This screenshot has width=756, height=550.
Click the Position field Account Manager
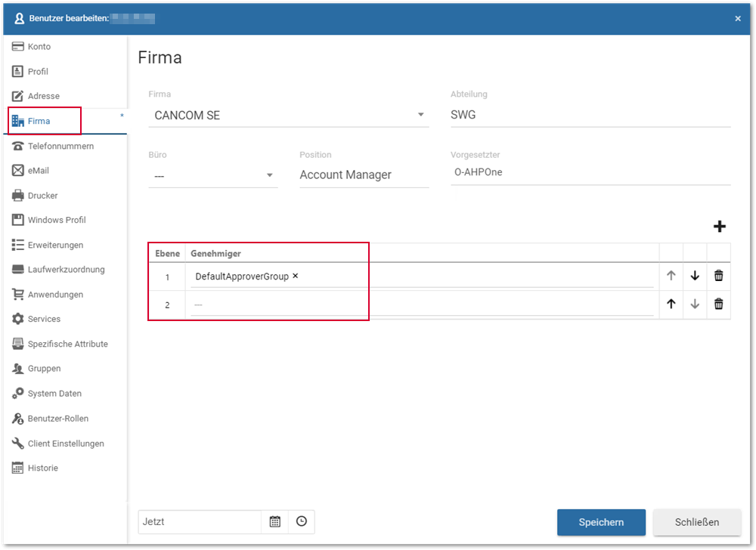point(364,175)
